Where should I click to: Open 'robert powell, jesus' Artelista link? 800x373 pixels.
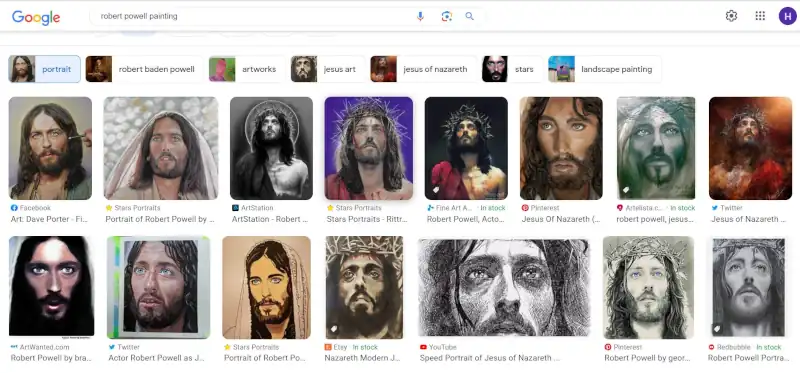656,219
